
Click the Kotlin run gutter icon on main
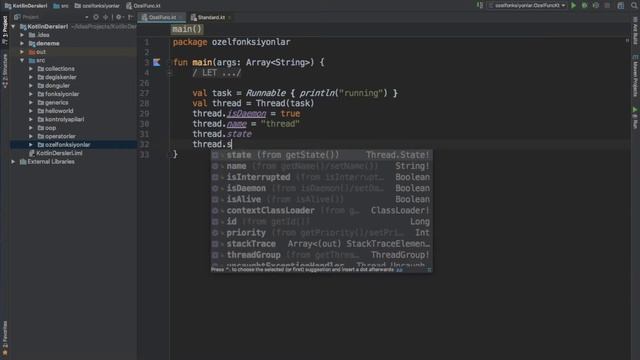pyautogui.click(x=156, y=62)
